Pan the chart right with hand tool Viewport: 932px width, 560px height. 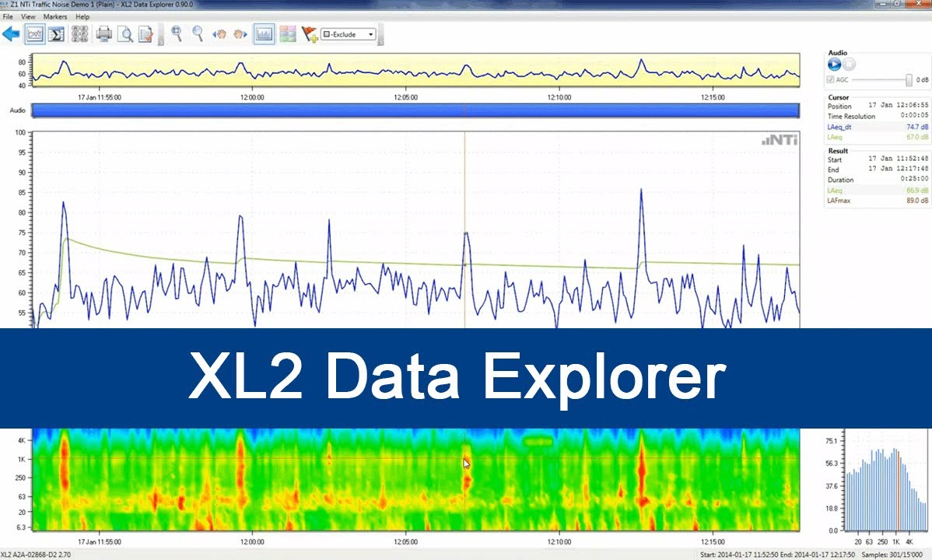point(240,34)
